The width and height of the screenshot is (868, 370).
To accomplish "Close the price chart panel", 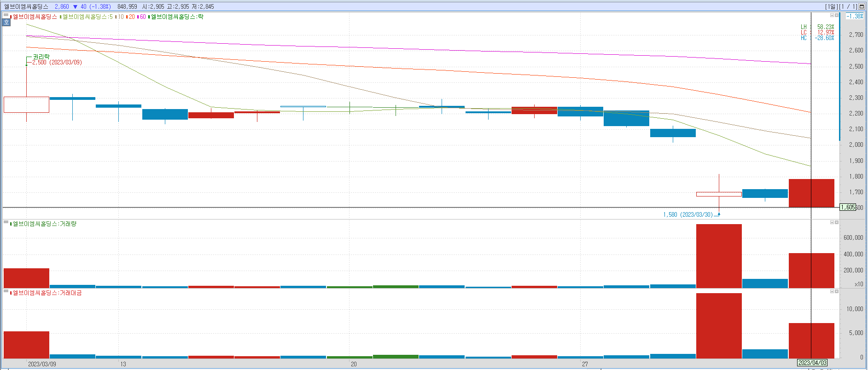I will [837, 15].
